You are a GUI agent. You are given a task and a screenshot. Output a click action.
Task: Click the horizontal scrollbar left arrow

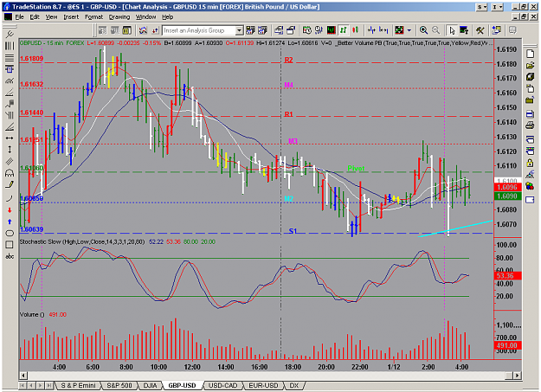(x=23, y=375)
